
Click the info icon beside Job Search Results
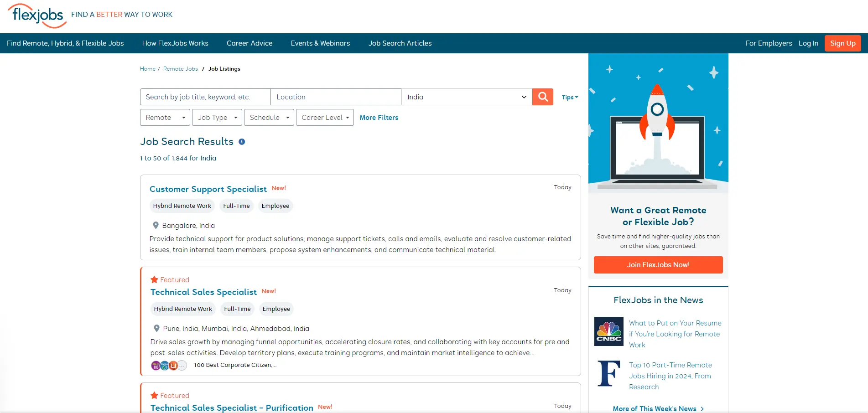tap(242, 142)
